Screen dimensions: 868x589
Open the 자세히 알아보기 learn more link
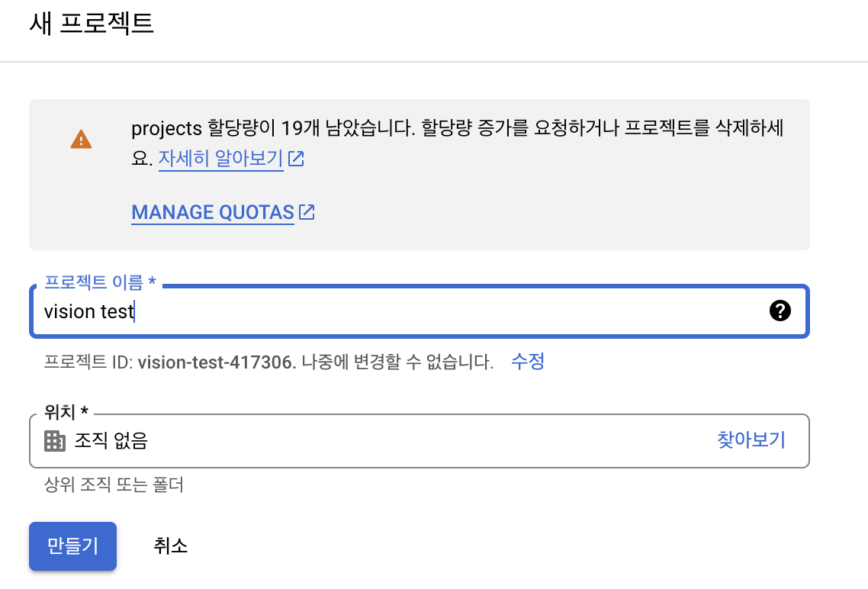(x=221, y=160)
